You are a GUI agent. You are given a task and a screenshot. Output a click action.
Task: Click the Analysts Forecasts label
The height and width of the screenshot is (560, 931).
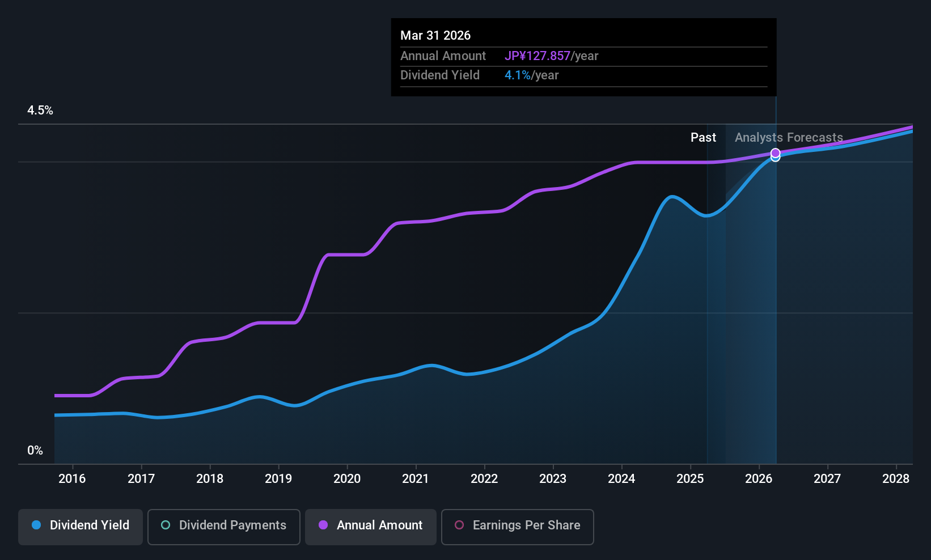click(x=789, y=138)
